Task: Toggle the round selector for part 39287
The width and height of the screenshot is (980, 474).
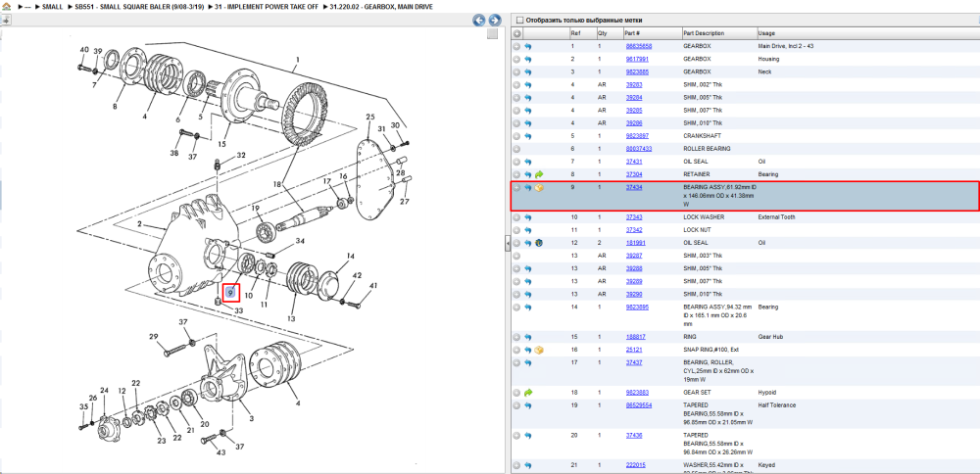Action: pos(516,256)
